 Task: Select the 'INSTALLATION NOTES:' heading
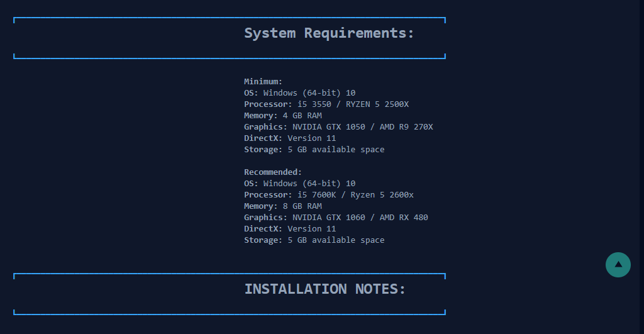tap(325, 289)
